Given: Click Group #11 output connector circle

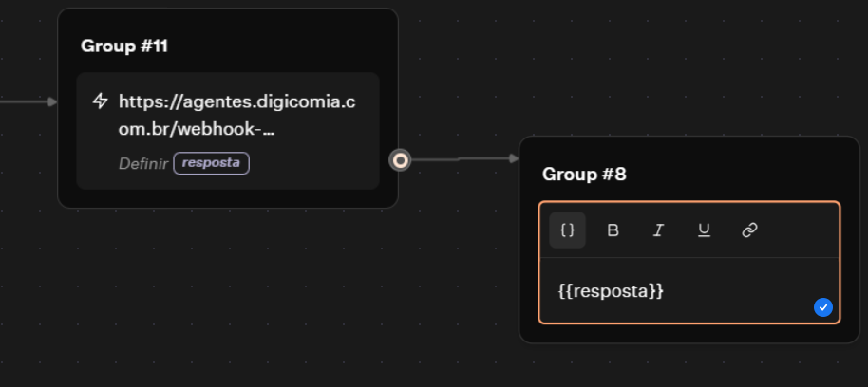Looking at the screenshot, I should click(x=401, y=160).
